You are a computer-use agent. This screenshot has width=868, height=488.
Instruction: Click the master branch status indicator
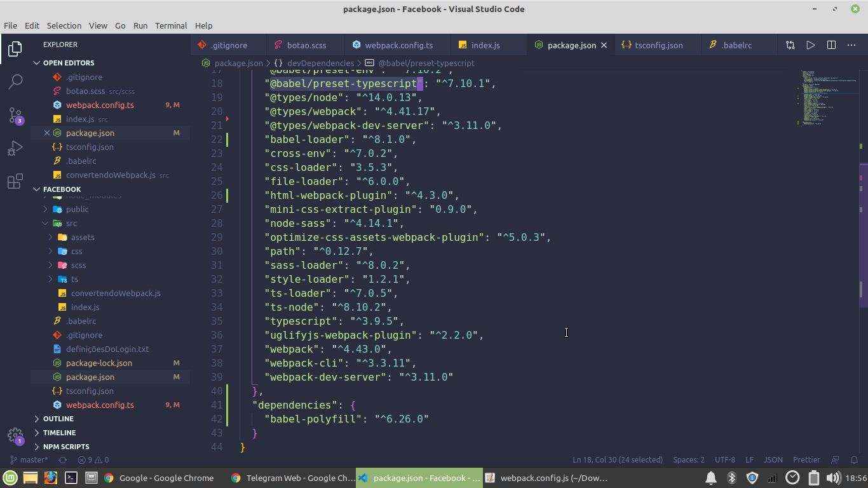point(29,459)
